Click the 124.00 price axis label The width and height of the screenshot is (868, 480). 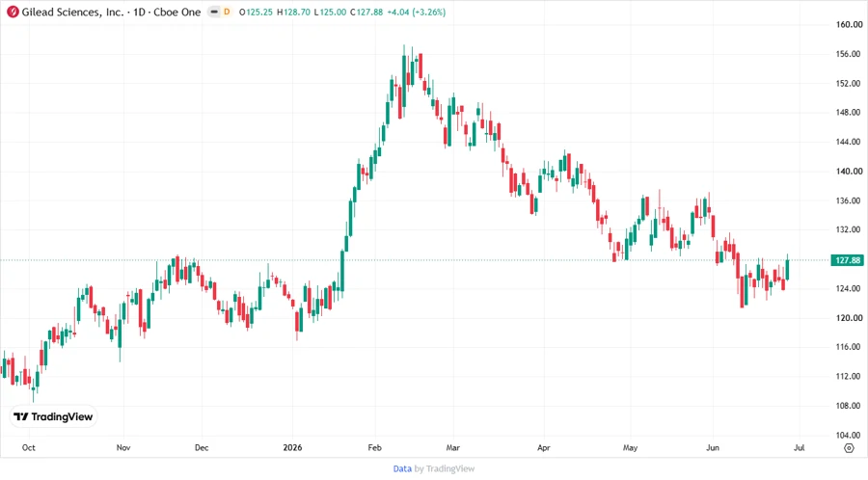coord(849,288)
